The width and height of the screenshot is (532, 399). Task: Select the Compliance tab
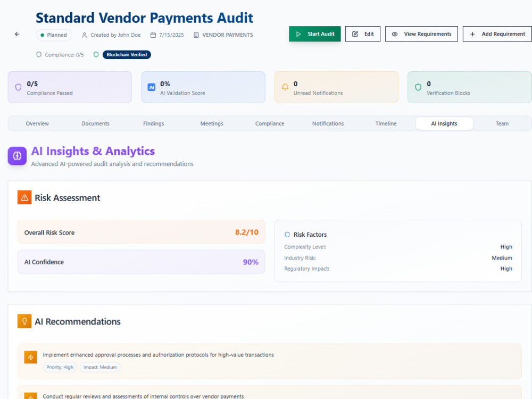(x=270, y=123)
